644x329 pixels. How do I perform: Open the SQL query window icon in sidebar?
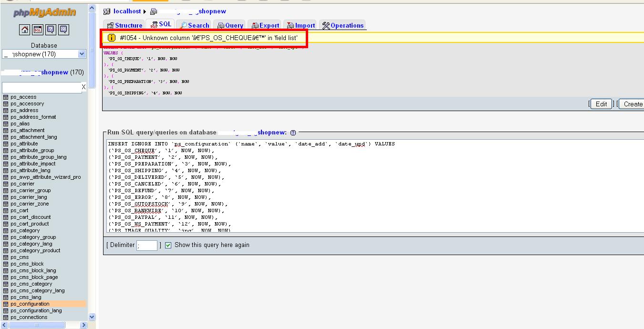(x=38, y=30)
